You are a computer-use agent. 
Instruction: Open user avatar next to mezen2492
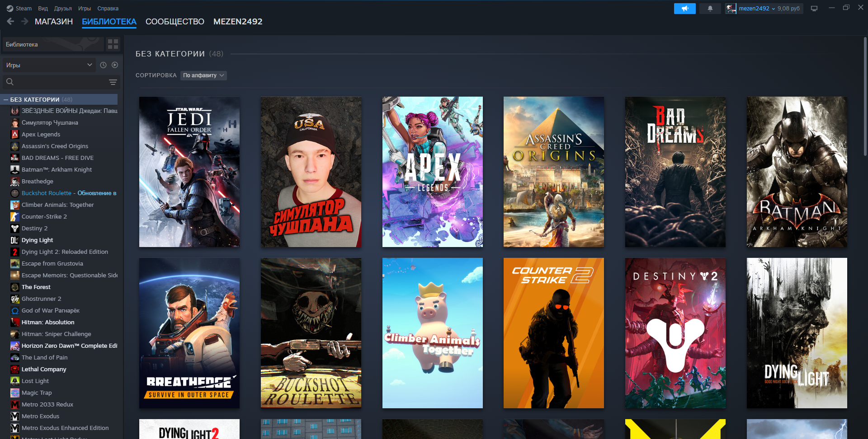(731, 9)
